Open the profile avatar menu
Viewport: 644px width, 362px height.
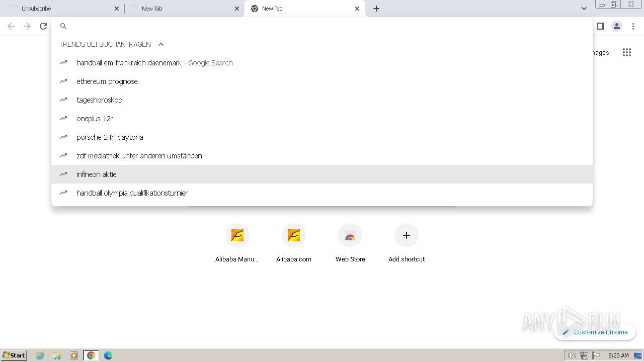[617, 26]
